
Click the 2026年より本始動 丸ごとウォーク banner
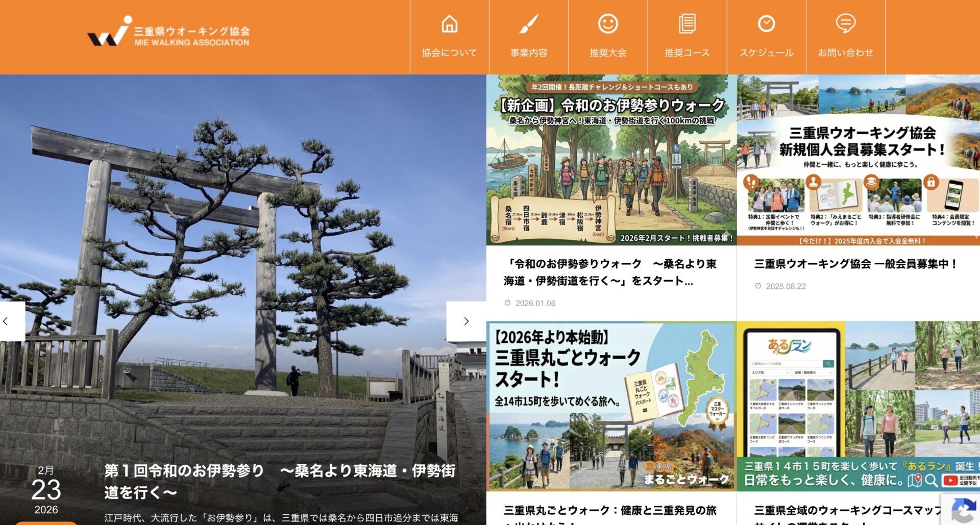pyautogui.click(x=611, y=406)
